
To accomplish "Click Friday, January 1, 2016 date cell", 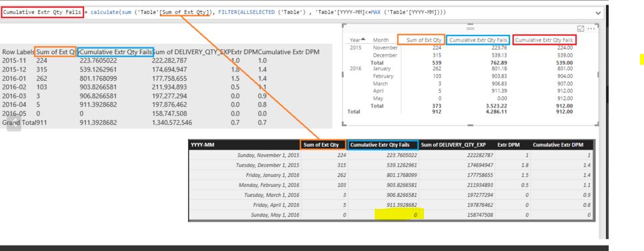I will [x=271, y=175].
